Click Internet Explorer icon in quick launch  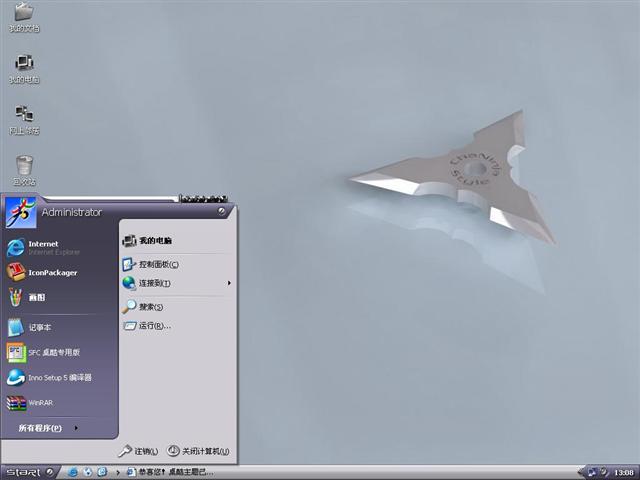73,472
